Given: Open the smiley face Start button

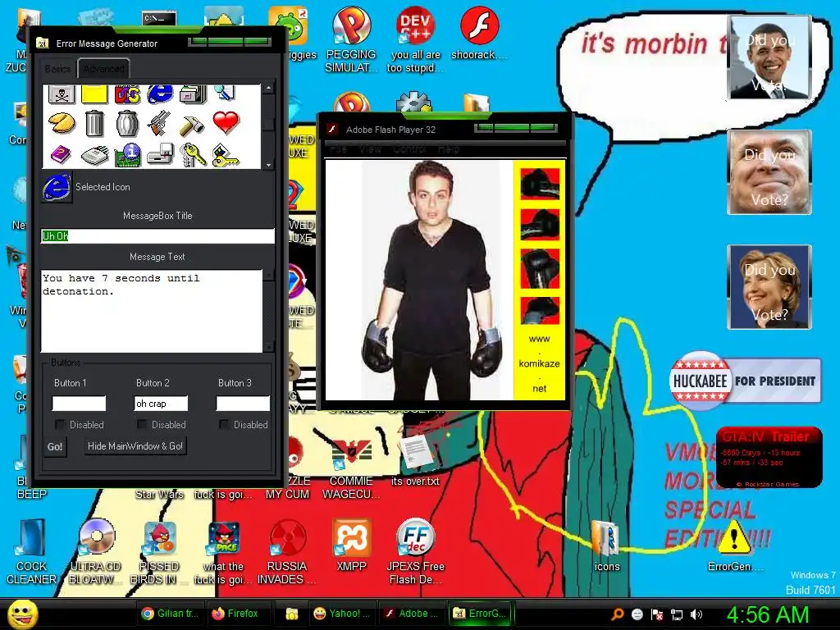Looking at the screenshot, I should [22, 614].
